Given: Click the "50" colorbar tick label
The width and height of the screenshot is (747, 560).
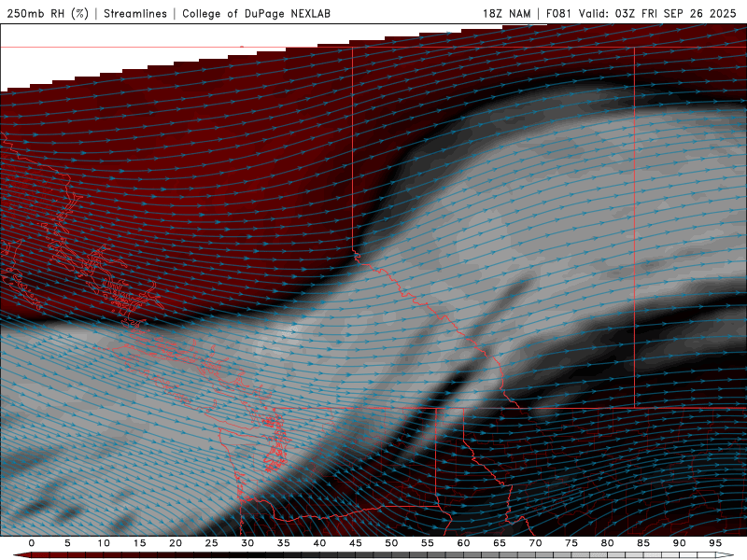Looking at the screenshot, I should coord(391,543).
